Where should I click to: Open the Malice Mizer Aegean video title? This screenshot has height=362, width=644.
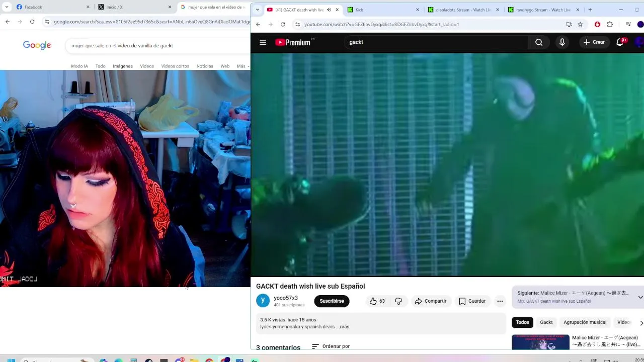coord(605,341)
